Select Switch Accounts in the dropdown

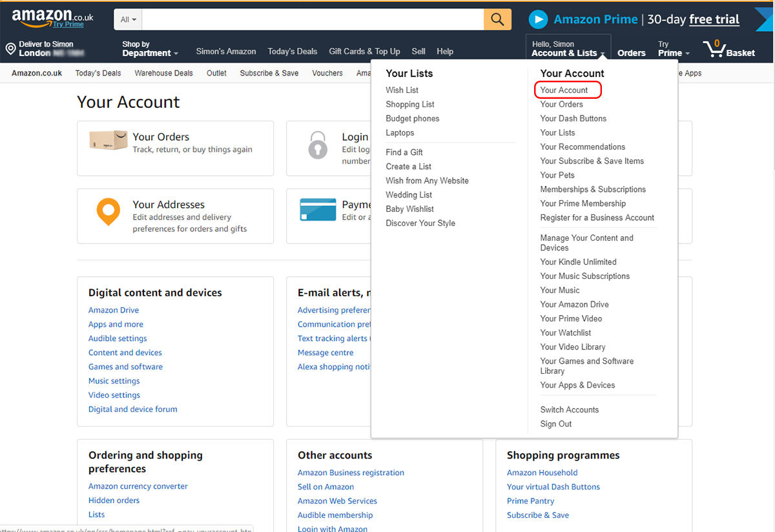(569, 409)
